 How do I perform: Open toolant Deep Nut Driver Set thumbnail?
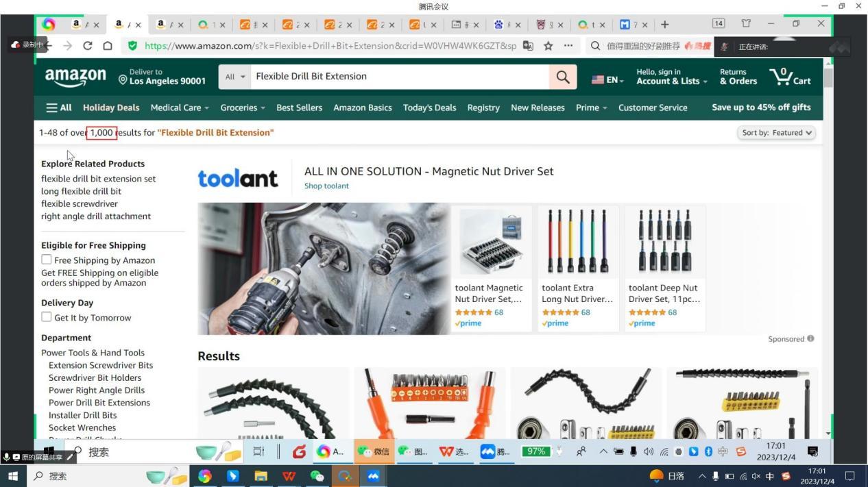[x=665, y=242]
